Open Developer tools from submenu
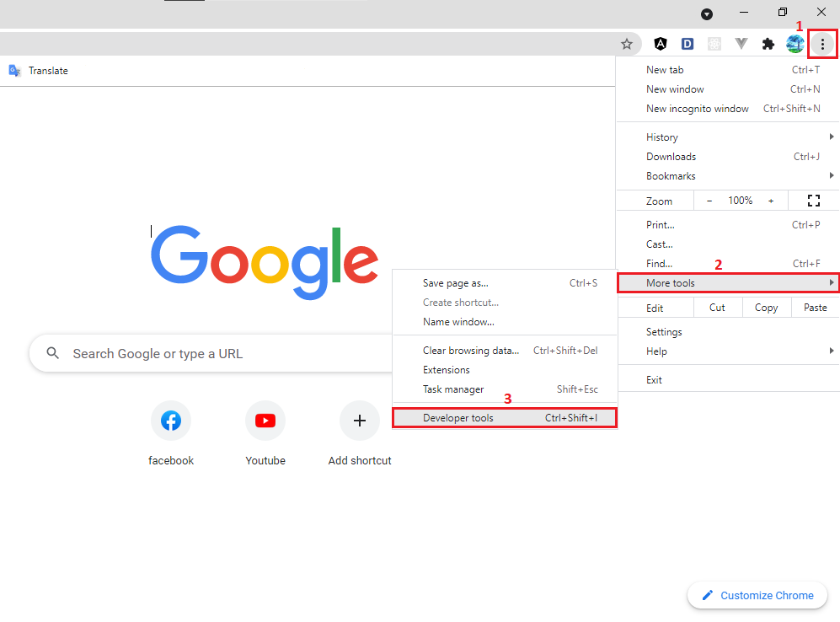Viewport: 840px width, 622px height. [x=506, y=418]
